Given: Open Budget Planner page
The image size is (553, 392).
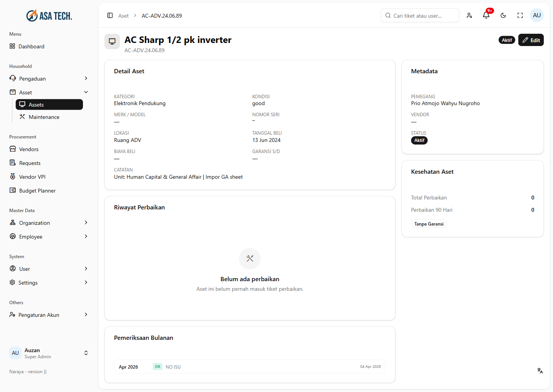Looking at the screenshot, I should 49,190.
